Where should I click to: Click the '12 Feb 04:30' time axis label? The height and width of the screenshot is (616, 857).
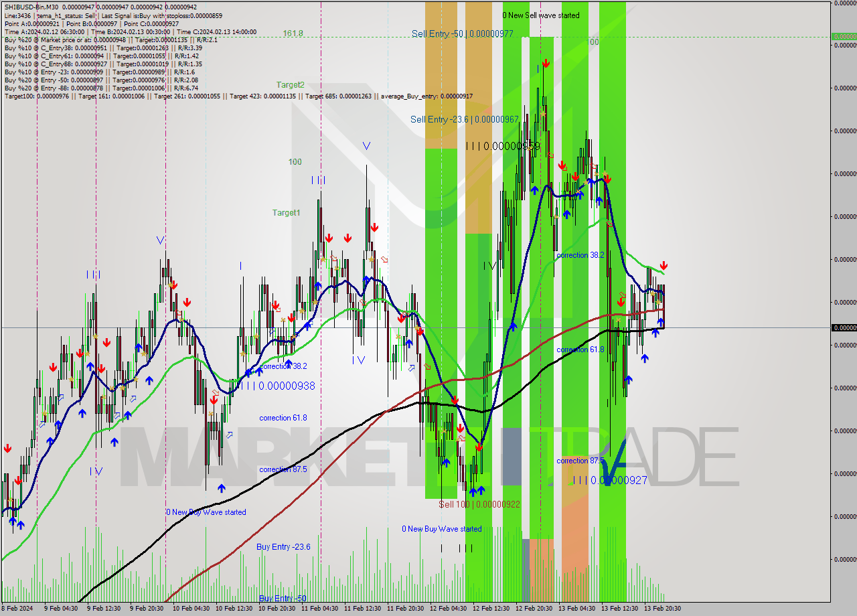(x=448, y=609)
